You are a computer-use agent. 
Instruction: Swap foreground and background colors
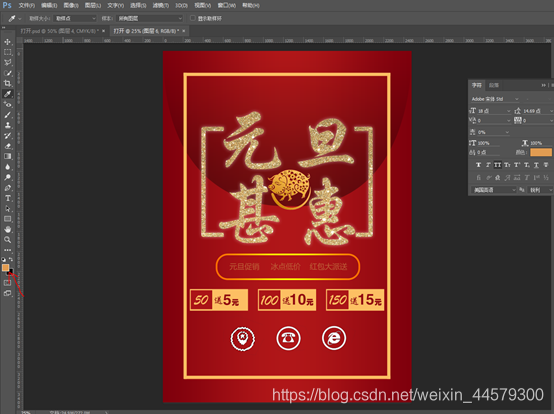pyautogui.click(x=11, y=259)
